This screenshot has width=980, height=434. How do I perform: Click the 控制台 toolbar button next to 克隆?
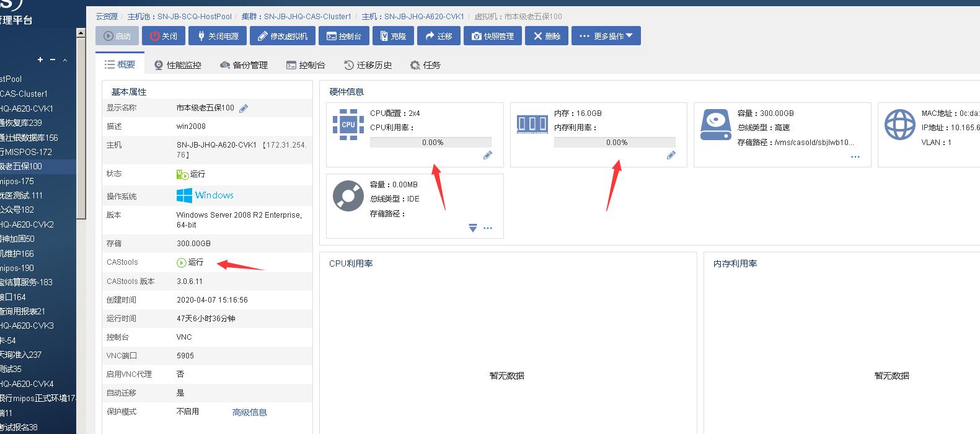click(344, 36)
